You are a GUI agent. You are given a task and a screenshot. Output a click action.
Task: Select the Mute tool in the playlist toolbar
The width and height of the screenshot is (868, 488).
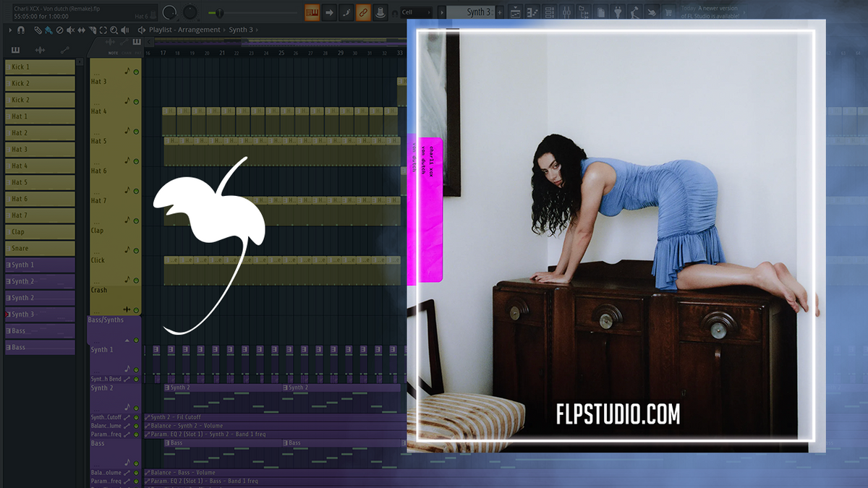[70, 30]
